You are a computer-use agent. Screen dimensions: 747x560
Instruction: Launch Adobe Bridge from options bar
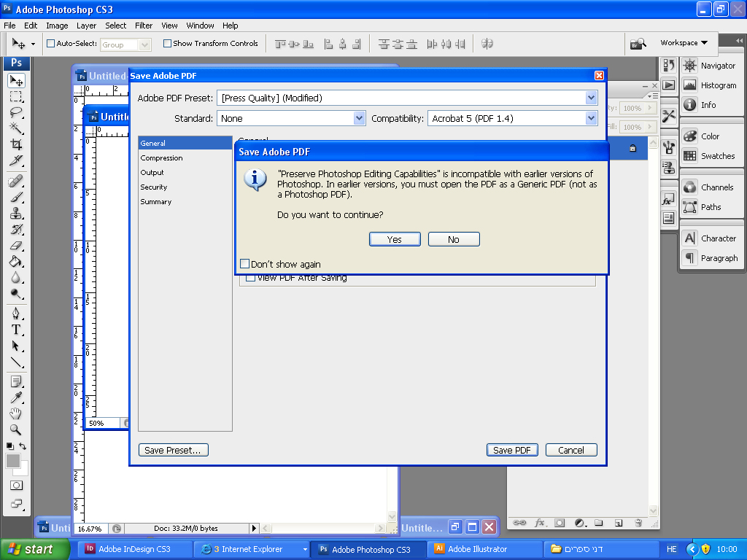pos(638,44)
